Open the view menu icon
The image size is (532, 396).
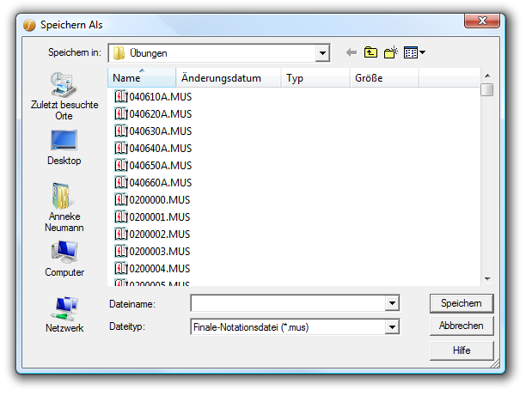(x=415, y=53)
